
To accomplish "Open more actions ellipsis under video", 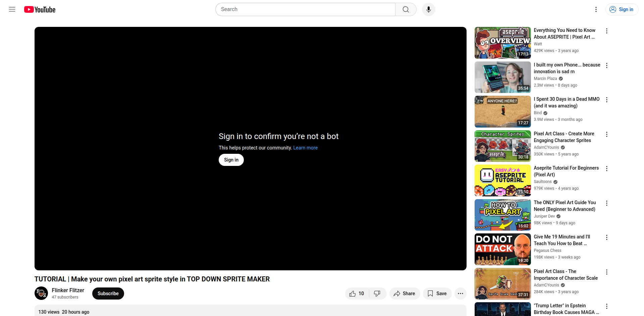I will [x=461, y=294].
